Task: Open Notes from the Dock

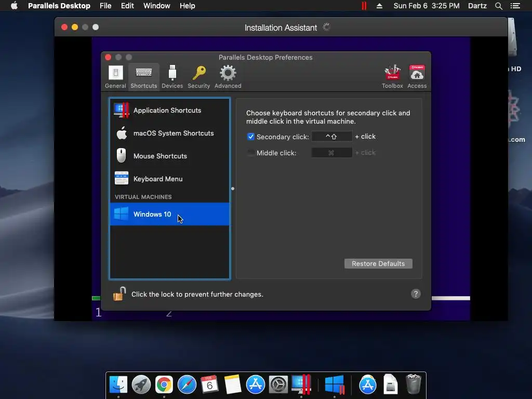Action: (x=232, y=384)
